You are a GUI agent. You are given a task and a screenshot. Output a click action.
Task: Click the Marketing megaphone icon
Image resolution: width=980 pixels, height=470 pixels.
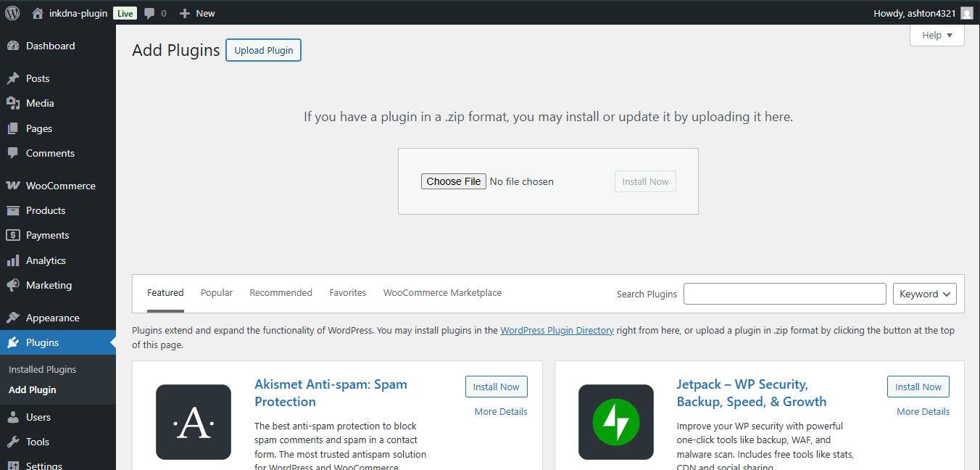pos(14,285)
